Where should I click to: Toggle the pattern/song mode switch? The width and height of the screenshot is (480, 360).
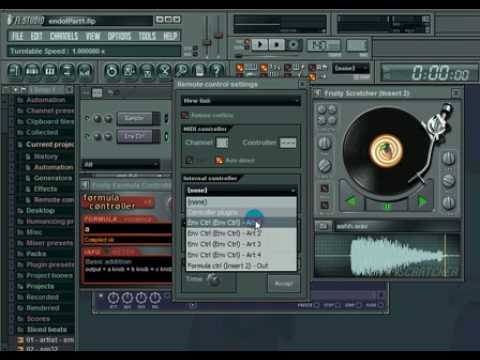247,43
